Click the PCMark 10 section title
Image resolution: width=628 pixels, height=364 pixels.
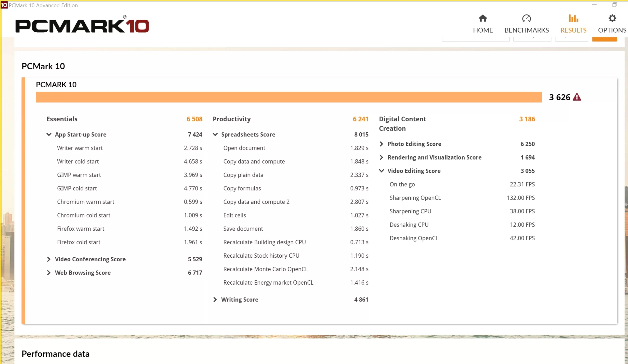coord(43,66)
